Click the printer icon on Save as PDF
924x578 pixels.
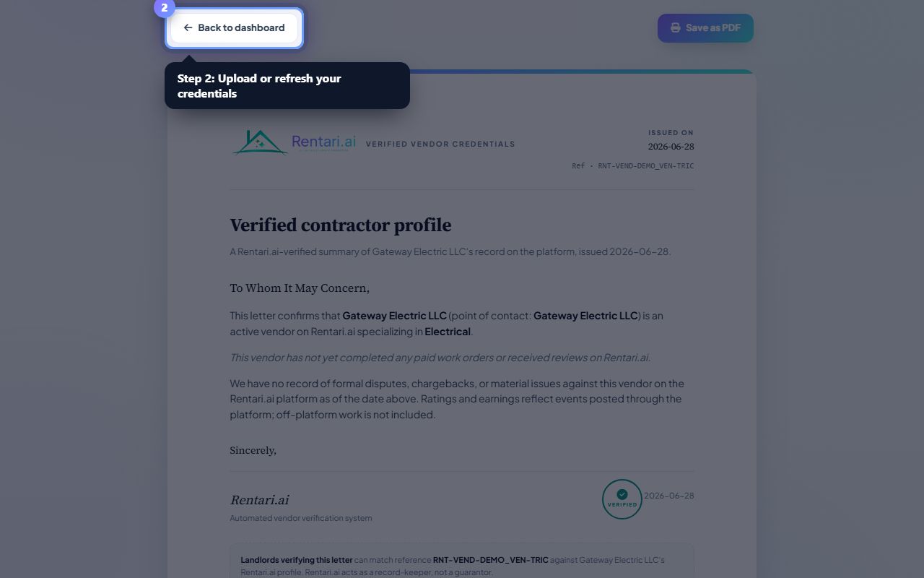pos(675,28)
